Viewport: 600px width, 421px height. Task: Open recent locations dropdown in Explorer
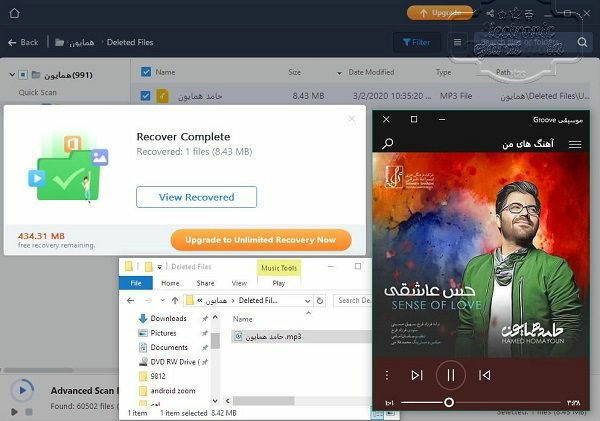coord(162,301)
